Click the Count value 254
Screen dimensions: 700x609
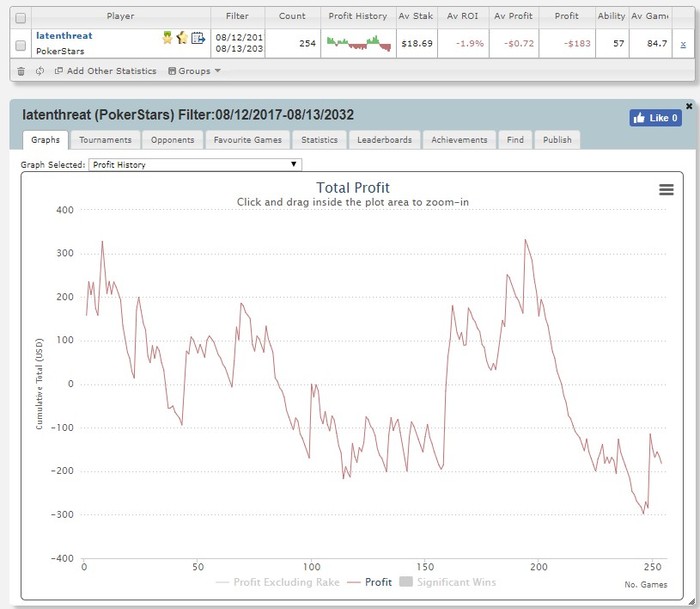pyautogui.click(x=308, y=44)
